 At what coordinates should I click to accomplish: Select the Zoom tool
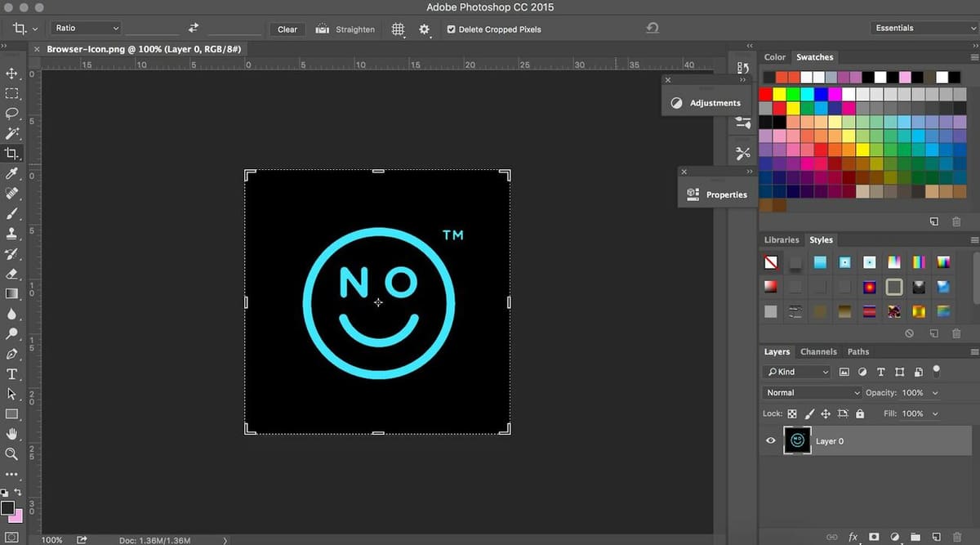coord(11,453)
